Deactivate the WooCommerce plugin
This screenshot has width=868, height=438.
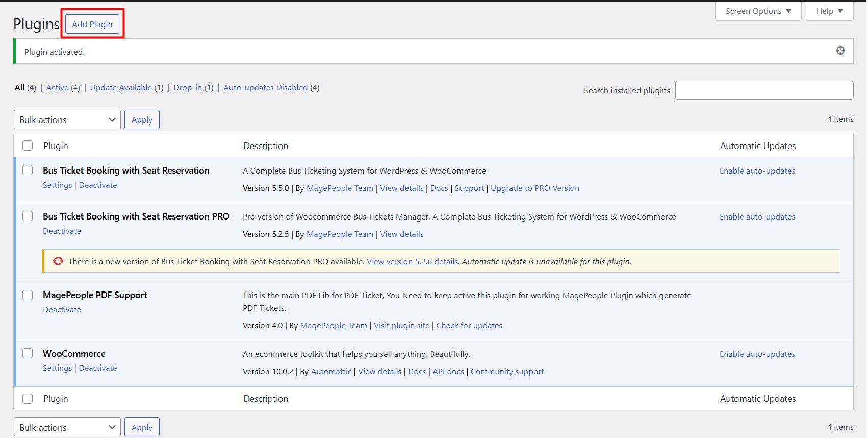(x=98, y=368)
